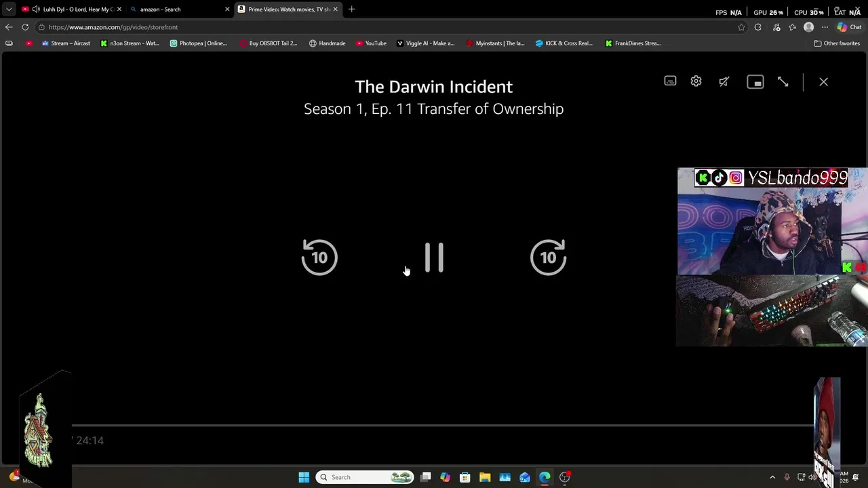
Task: Switch to the Luhh Dyl YouTube tab
Action: [71, 9]
